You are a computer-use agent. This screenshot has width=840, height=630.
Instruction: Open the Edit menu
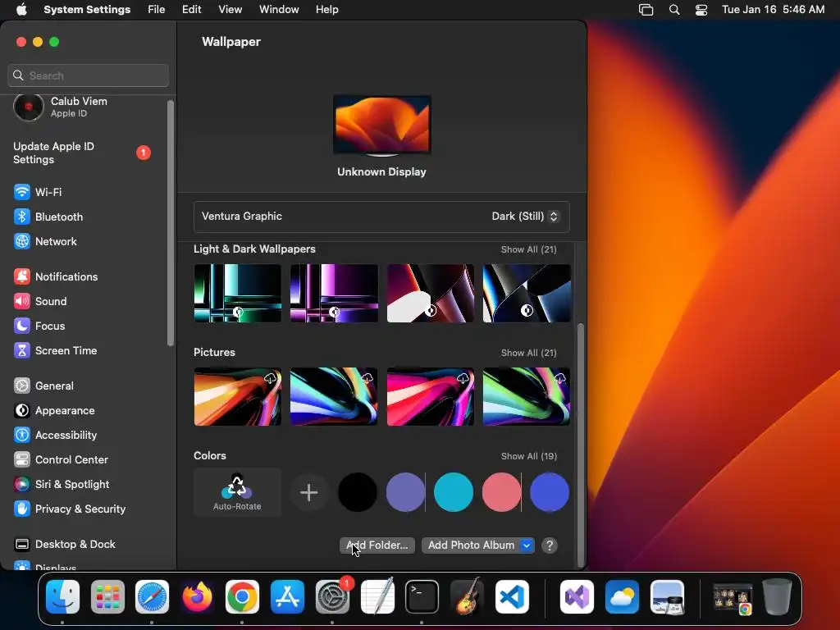pyautogui.click(x=191, y=10)
